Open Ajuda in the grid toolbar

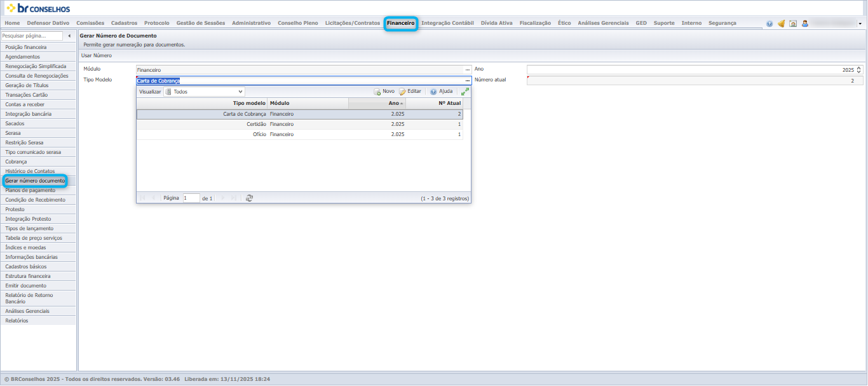[x=441, y=92]
